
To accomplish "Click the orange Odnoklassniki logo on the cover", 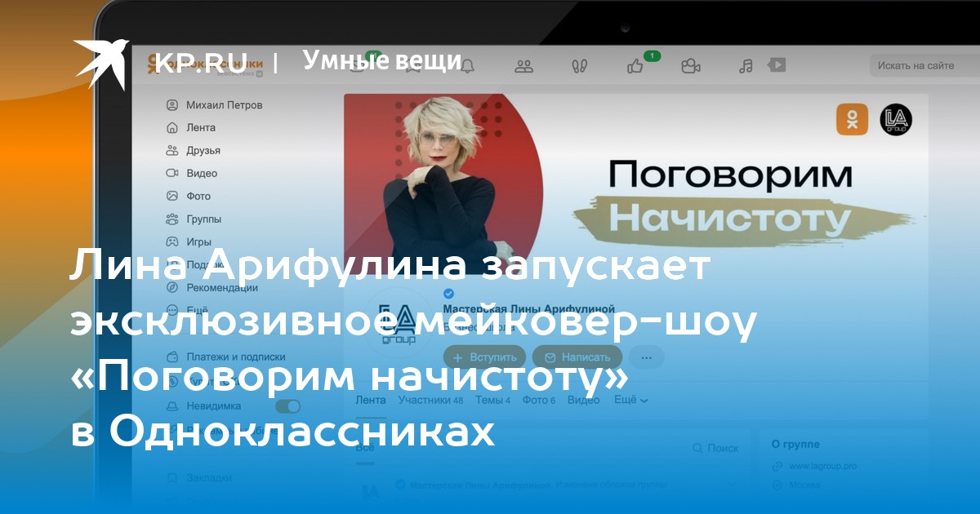I will tap(852, 120).
